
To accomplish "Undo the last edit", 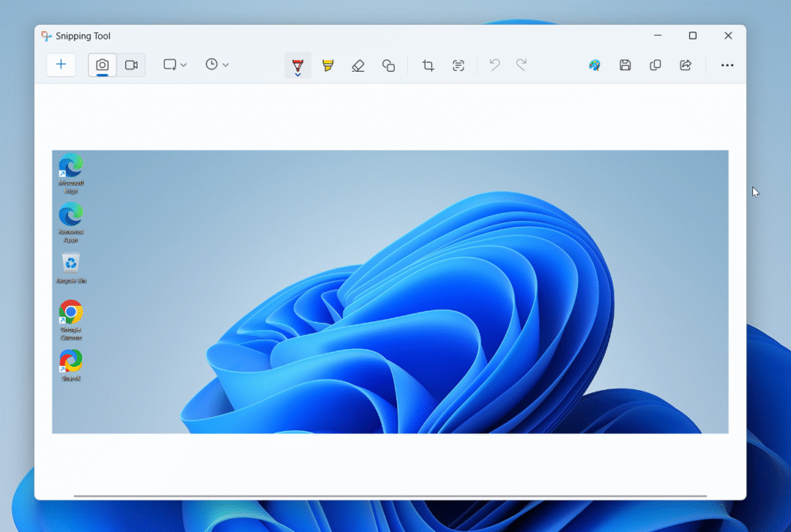I will click(x=495, y=65).
